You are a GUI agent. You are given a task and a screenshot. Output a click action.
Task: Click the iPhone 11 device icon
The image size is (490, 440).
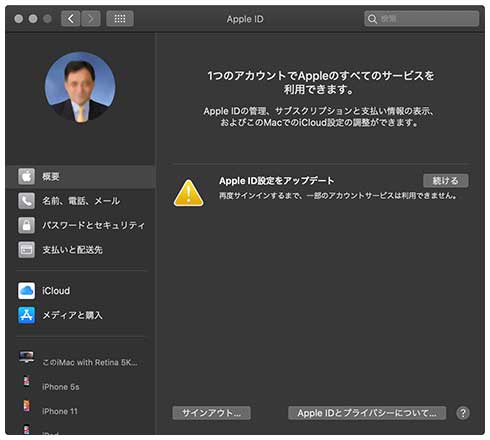(26, 406)
